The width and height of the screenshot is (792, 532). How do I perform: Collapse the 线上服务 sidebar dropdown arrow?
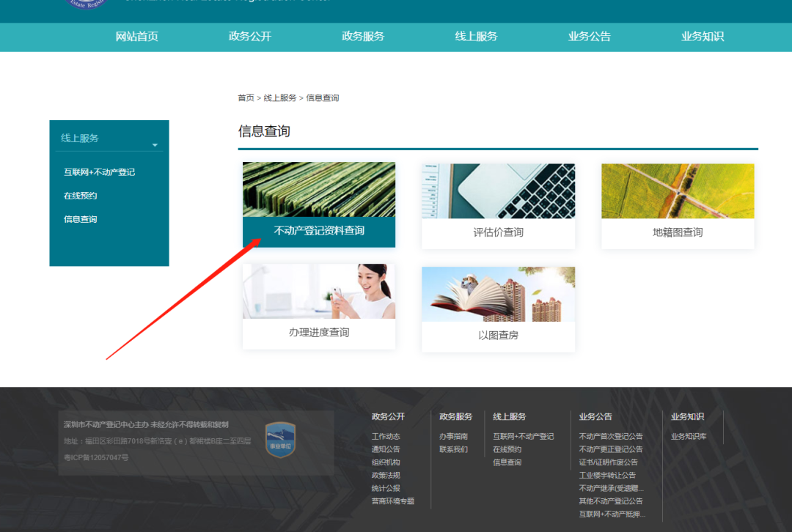point(155,145)
